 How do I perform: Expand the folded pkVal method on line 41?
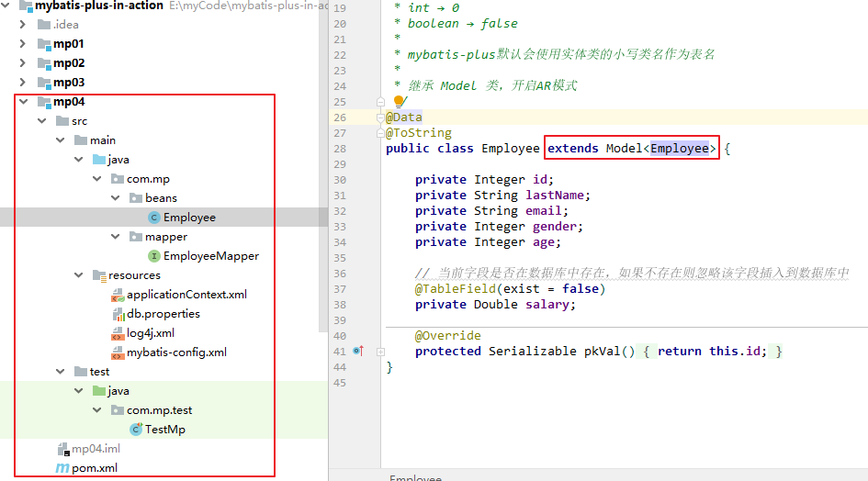coord(381,352)
